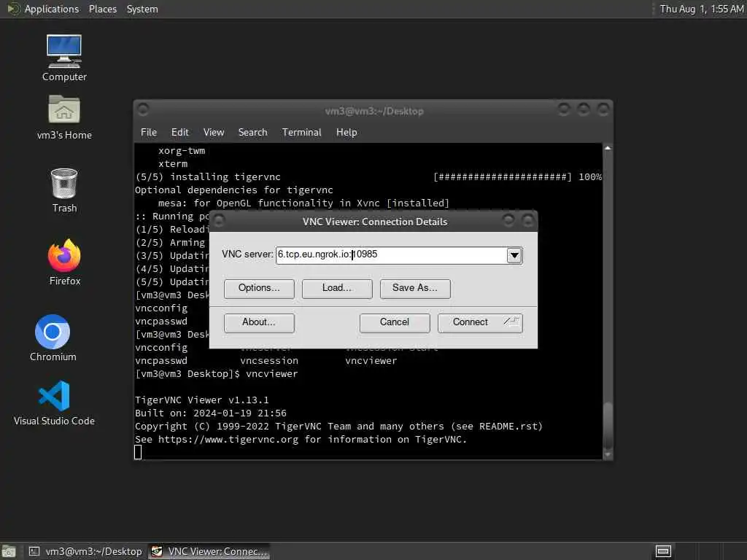Launch Visual Studio Code desktop icon
This screenshot has height=560, width=747.
pyautogui.click(x=54, y=402)
